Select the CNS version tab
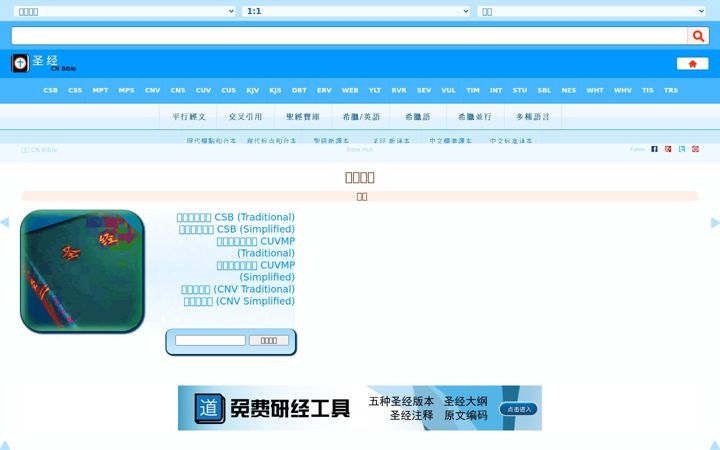 [178, 90]
